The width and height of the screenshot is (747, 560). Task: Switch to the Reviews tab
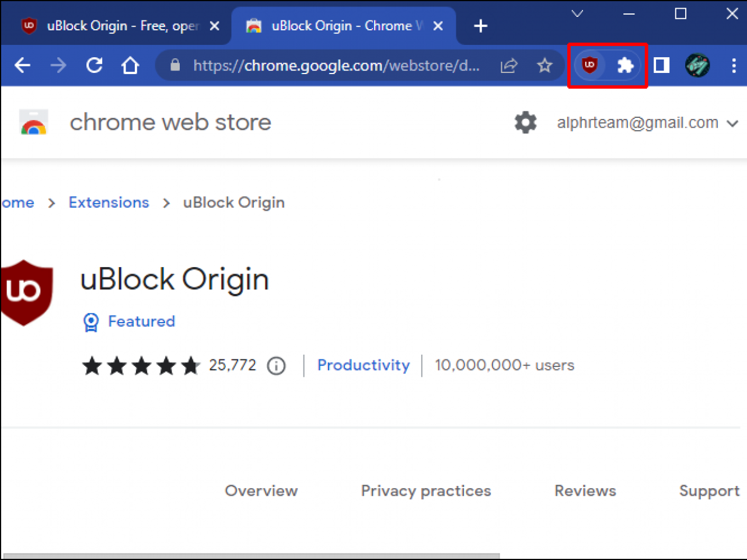click(585, 491)
